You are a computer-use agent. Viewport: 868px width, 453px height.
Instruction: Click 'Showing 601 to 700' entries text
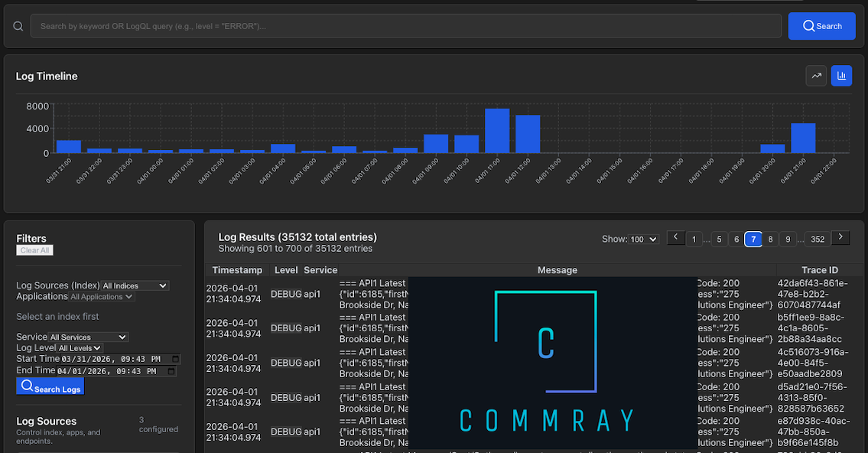point(295,249)
